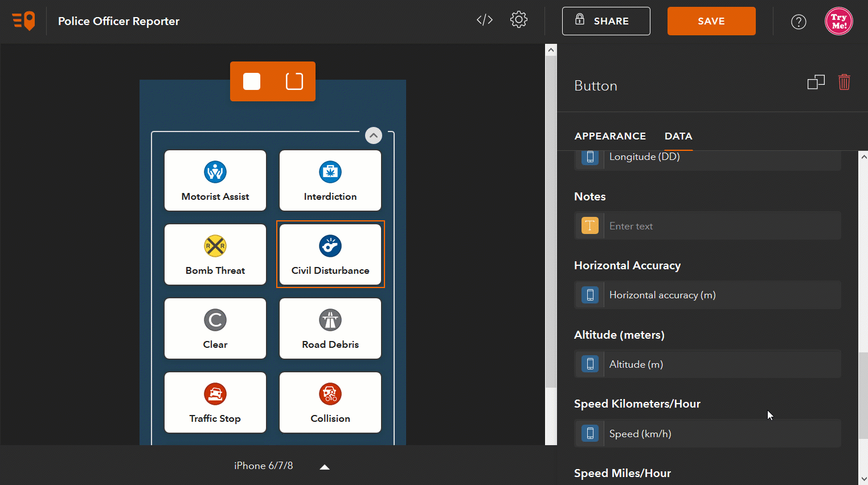868x485 pixels.
Task: Open the iPhone 6/7/8 device selector
Action: pos(264,466)
